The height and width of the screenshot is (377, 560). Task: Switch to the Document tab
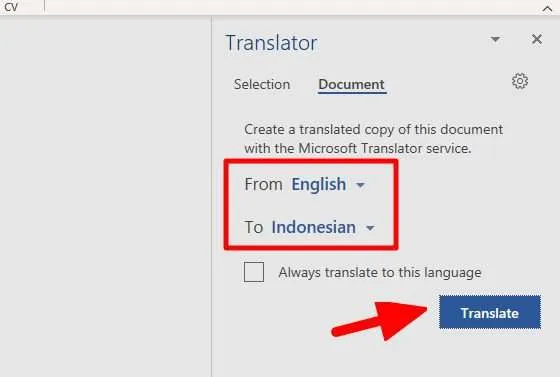click(351, 85)
